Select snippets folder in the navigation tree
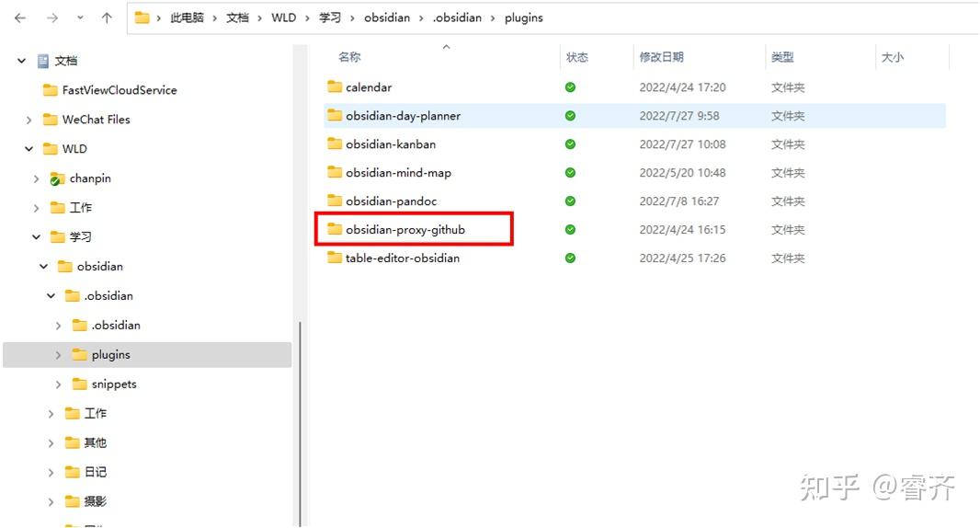This screenshot has width=980, height=528. click(114, 385)
